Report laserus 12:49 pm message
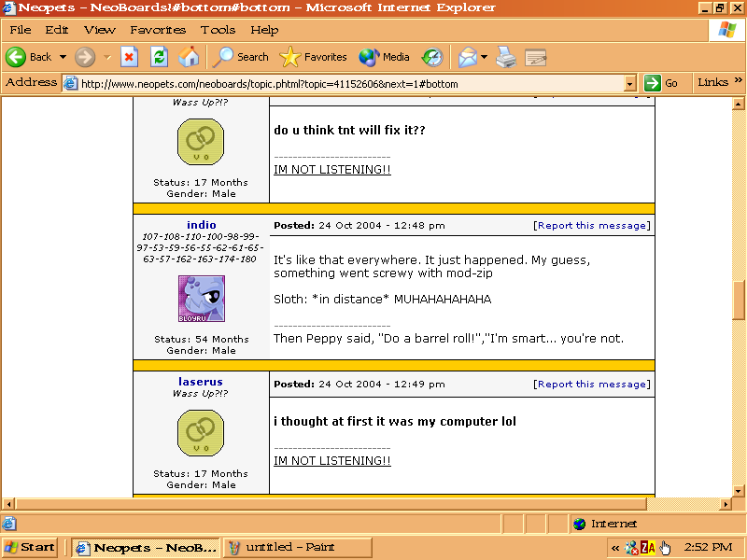The image size is (747, 560). pyautogui.click(x=592, y=384)
